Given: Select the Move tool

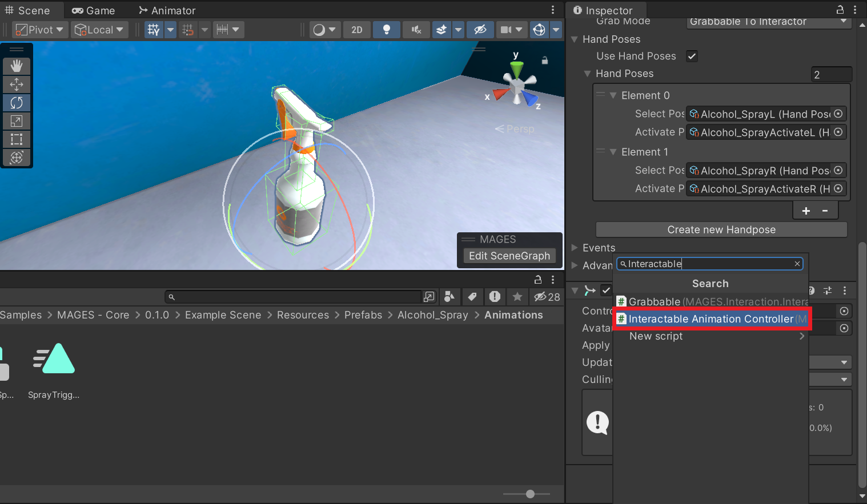Looking at the screenshot, I should coord(17,84).
